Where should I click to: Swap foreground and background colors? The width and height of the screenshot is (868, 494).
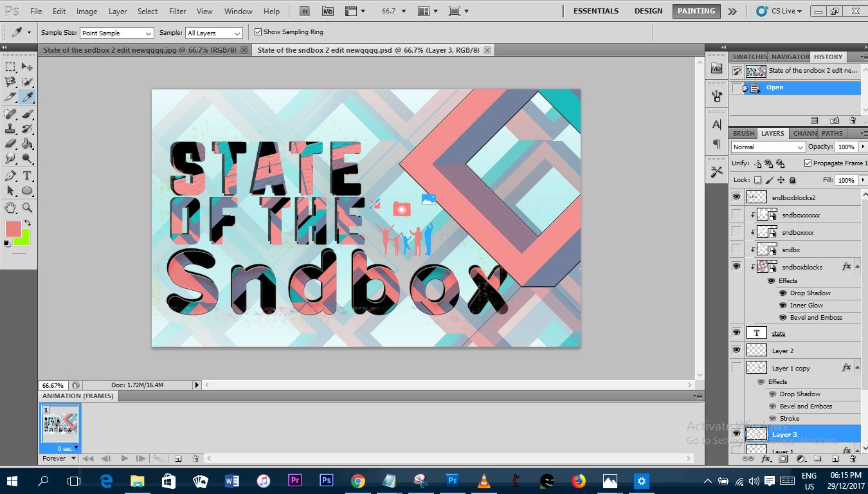(x=28, y=223)
